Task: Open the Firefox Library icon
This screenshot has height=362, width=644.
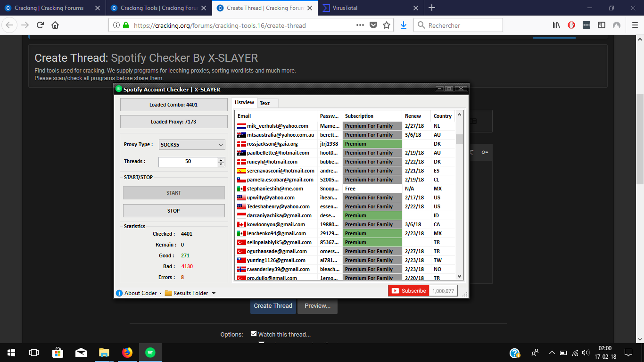Action: 557,25
